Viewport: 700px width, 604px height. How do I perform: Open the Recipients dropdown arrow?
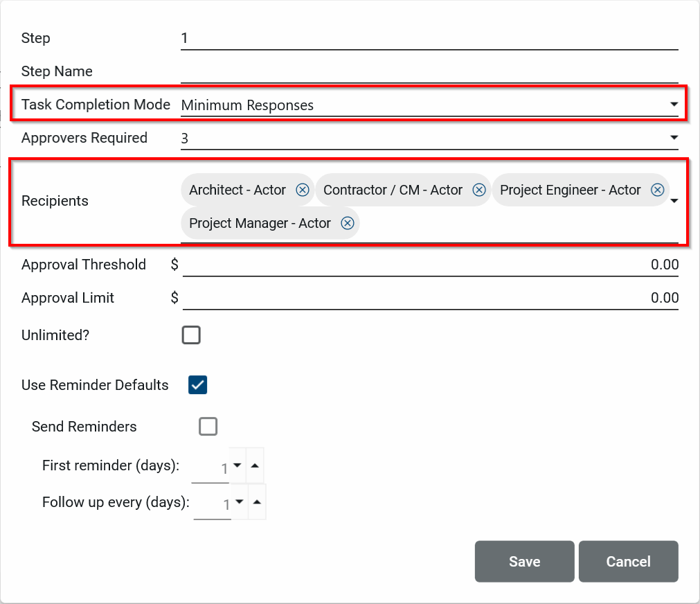pyautogui.click(x=674, y=201)
